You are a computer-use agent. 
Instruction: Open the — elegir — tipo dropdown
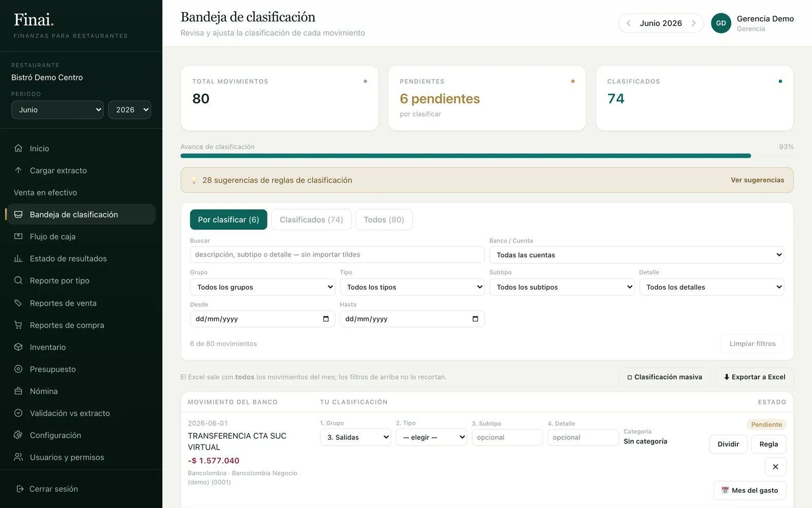pos(431,437)
